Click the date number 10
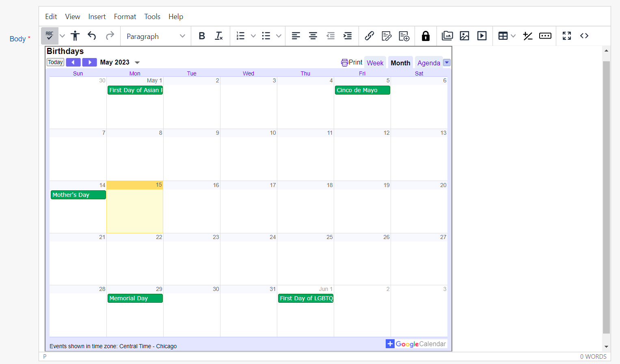 tap(273, 133)
